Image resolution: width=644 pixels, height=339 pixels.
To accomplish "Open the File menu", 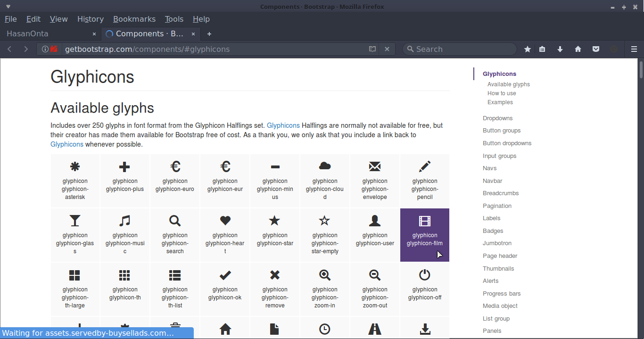I will [10, 19].
